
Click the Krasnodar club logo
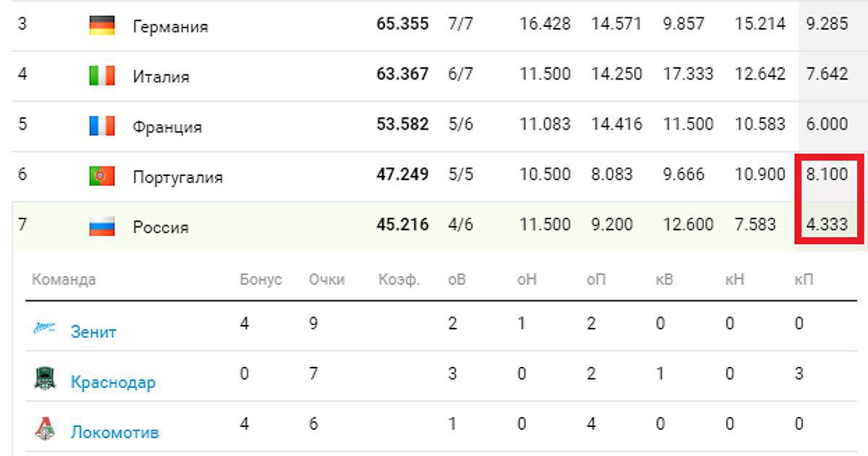pos(46,379)
